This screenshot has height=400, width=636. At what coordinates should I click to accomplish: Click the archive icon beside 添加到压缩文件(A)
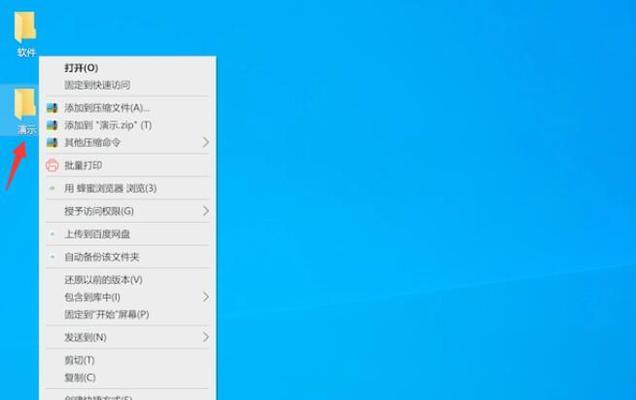(52, 108)
